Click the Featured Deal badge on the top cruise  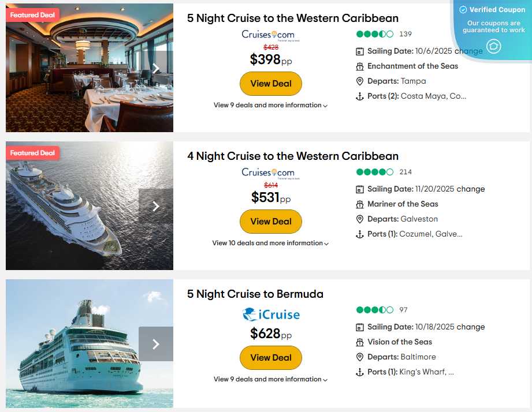[x=32, y=14]
